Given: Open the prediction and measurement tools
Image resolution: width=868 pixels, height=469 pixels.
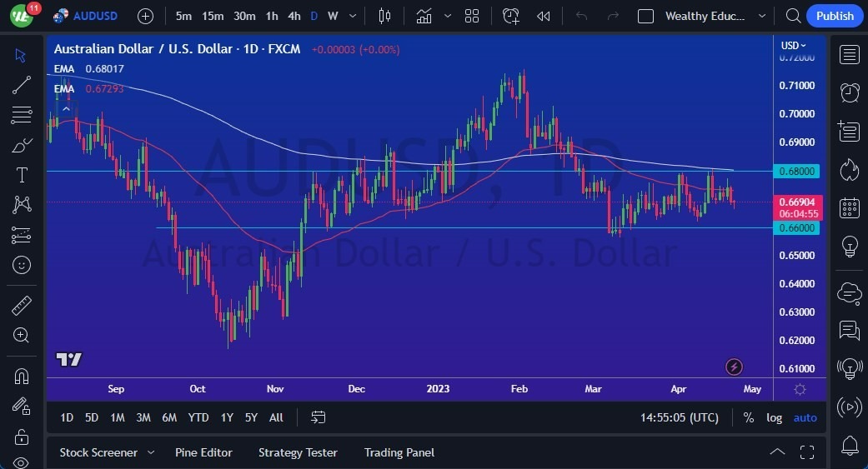Looking at the screenshot, I should coord(21,235).
